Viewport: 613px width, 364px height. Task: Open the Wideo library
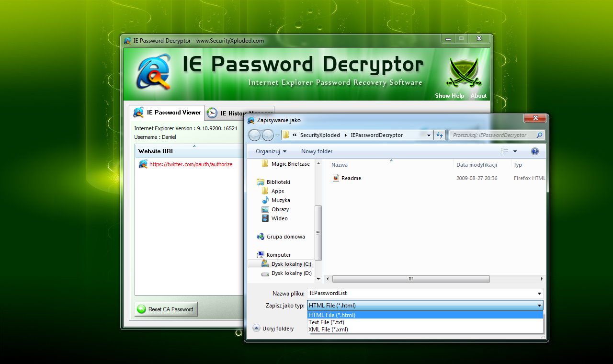click(275, 218)
